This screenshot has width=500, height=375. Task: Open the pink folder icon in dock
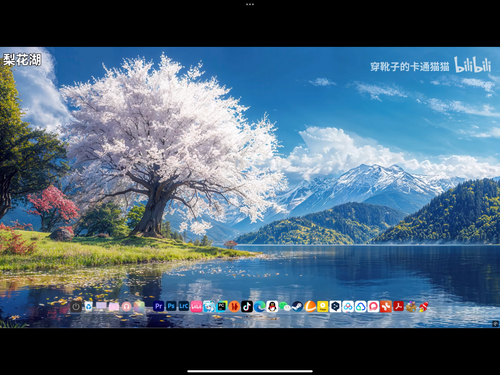pos(114,306)
